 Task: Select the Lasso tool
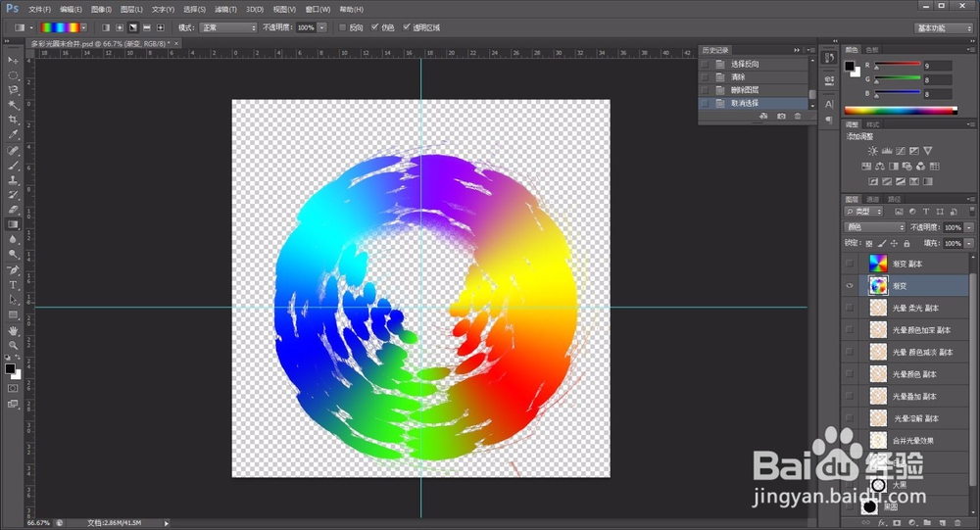(13, 90)
